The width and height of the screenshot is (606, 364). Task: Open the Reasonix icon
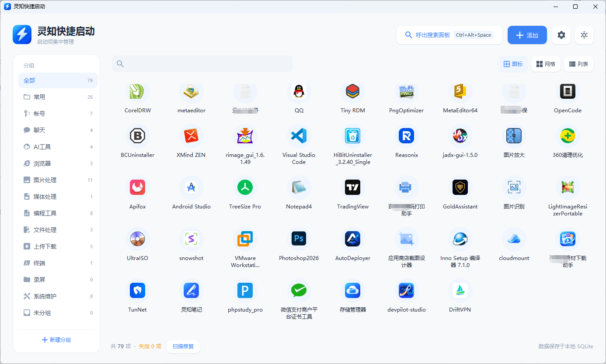407,136
